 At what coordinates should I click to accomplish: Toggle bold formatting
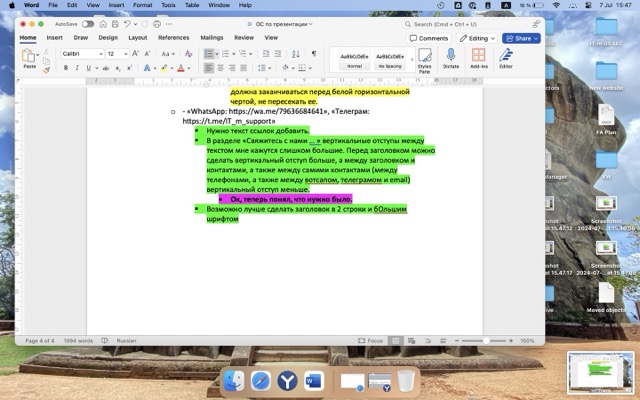pos(65,68)
